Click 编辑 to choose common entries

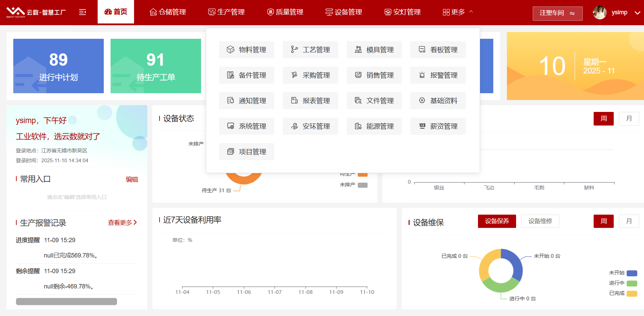click(132, 179)
